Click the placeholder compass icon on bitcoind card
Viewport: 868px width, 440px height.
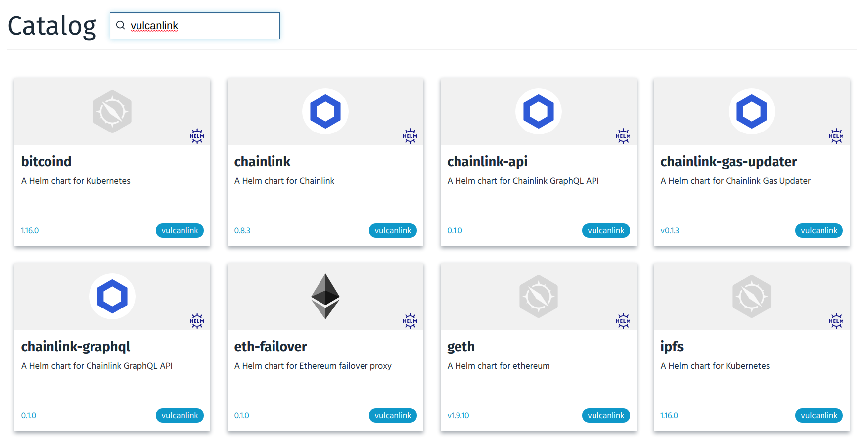112,111
